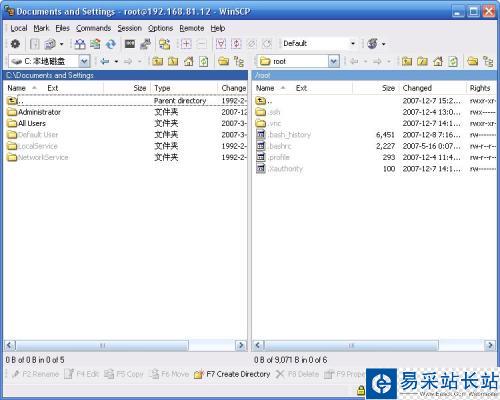
Task: Click the F5 Copy button
Action: (124, 374)
